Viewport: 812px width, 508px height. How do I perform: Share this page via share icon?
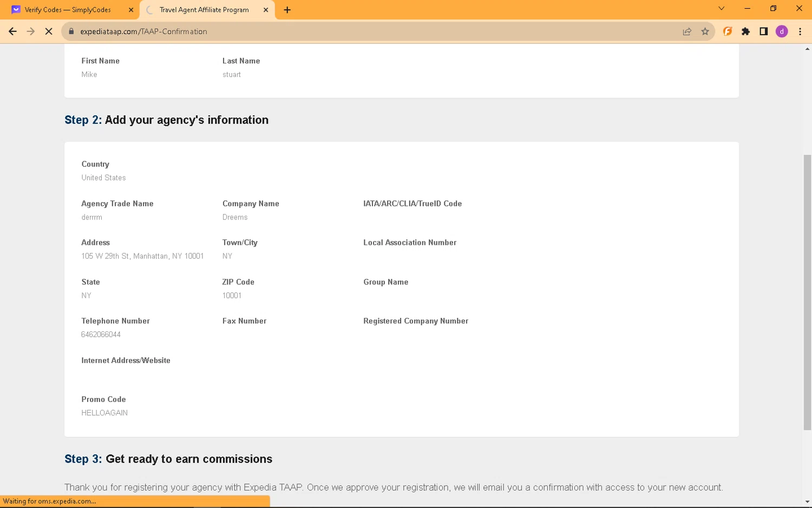click(x=687, y=31)
